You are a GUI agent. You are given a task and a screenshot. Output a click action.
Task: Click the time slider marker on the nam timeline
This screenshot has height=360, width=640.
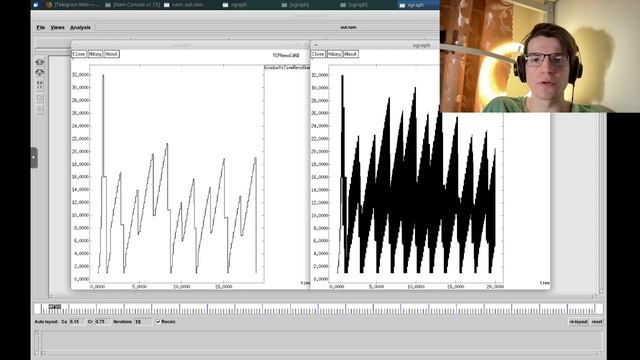point(55,307)
